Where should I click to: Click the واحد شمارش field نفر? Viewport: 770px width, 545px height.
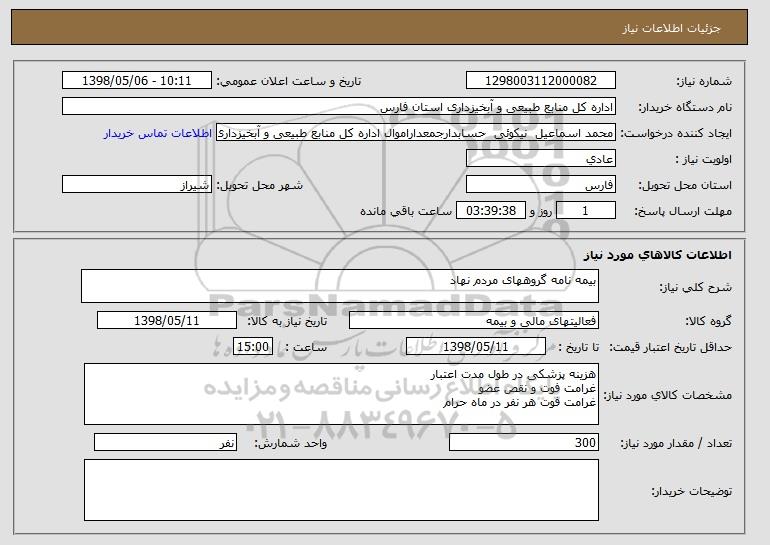(x=165, y=442)
